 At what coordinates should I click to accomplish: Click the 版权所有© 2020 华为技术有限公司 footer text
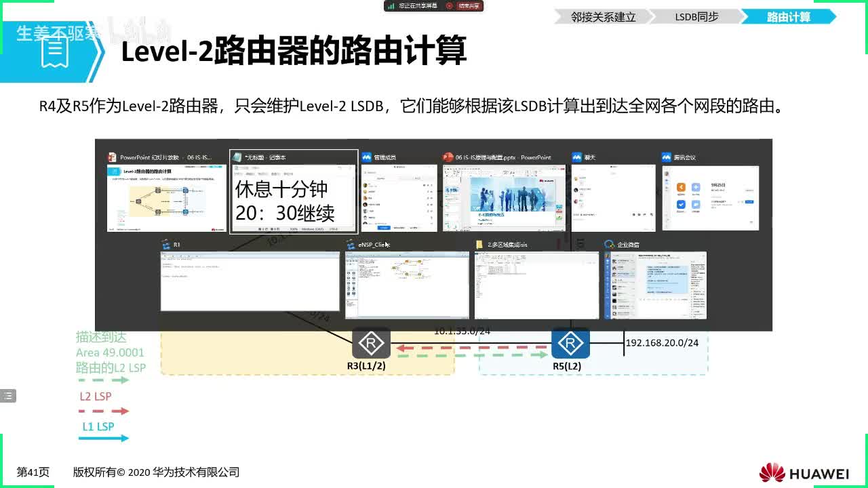(157, 472)
